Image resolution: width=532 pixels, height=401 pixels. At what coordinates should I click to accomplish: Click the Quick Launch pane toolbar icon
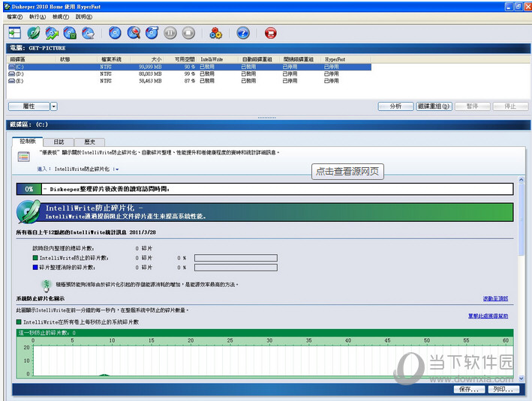(x=14, y=33)
